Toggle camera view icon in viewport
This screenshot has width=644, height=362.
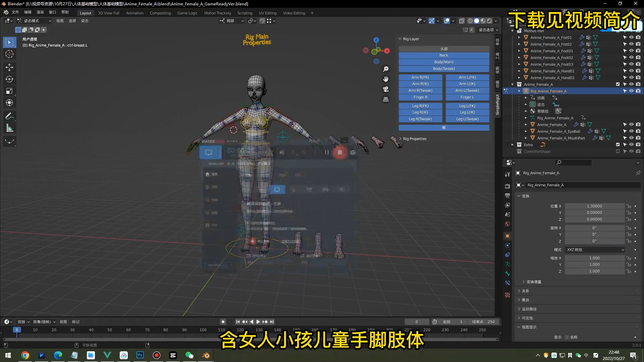point(386,89)
